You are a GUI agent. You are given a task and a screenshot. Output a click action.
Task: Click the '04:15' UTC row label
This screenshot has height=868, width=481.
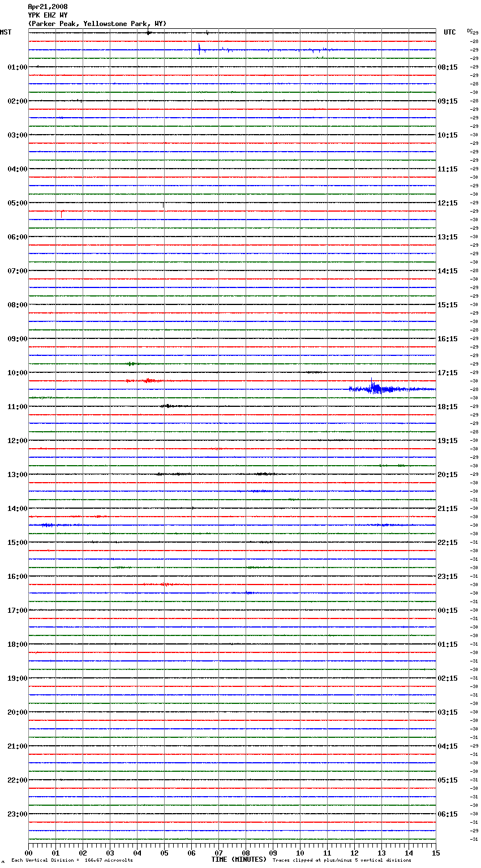pos(448,746)
